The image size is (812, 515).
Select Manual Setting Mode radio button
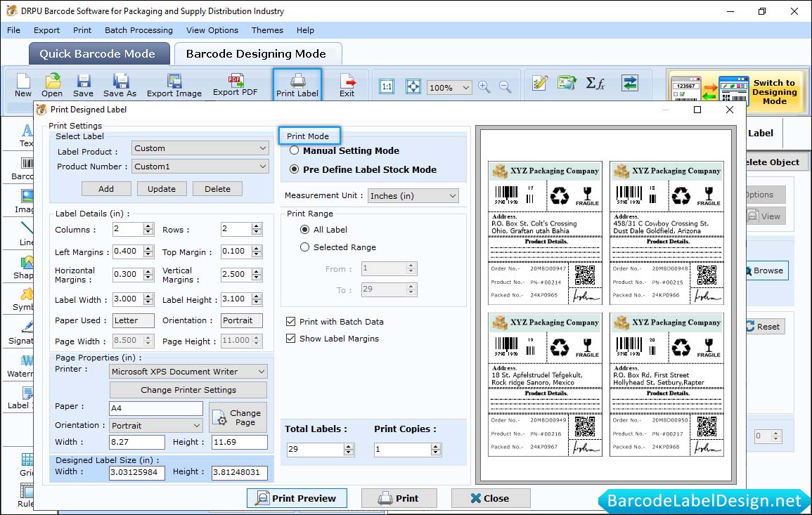pyautogui.click(x=294, y=150)
